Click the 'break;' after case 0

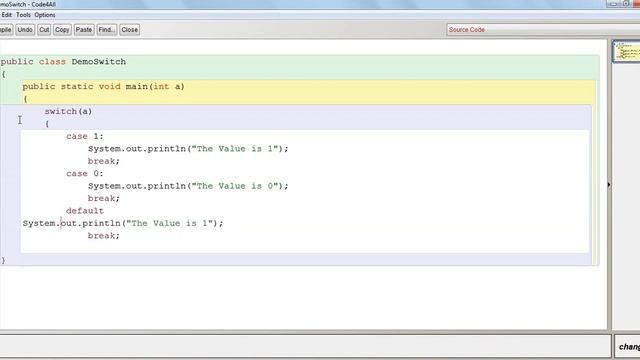coord(104,198)
